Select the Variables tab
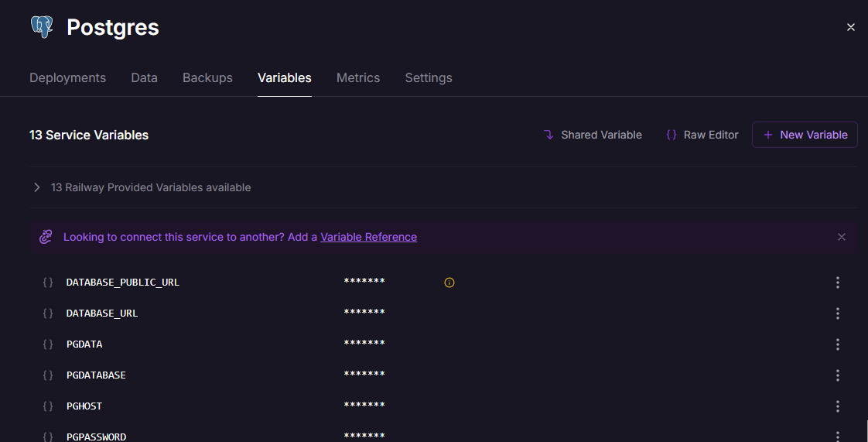This screenshot has height=442, width=868. pos(285,77)
